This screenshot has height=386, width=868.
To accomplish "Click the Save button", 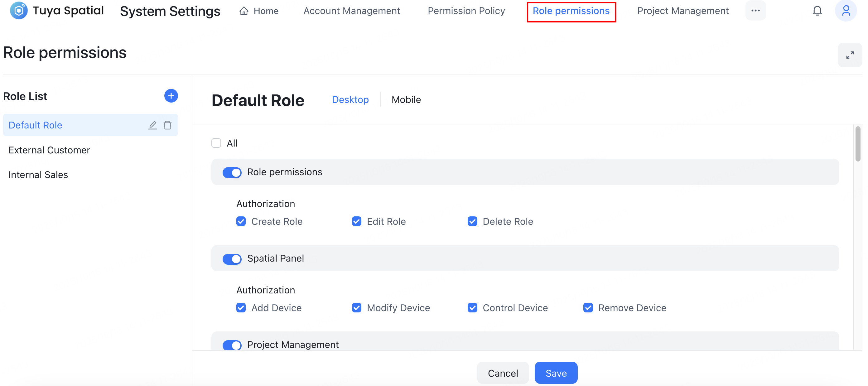I will 556,373.
